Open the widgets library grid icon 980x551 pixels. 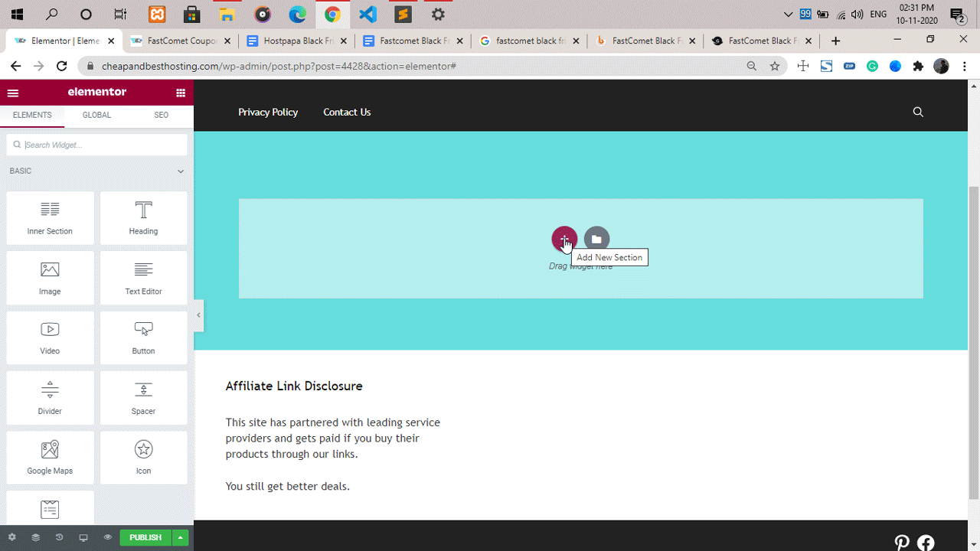(181, 92)
